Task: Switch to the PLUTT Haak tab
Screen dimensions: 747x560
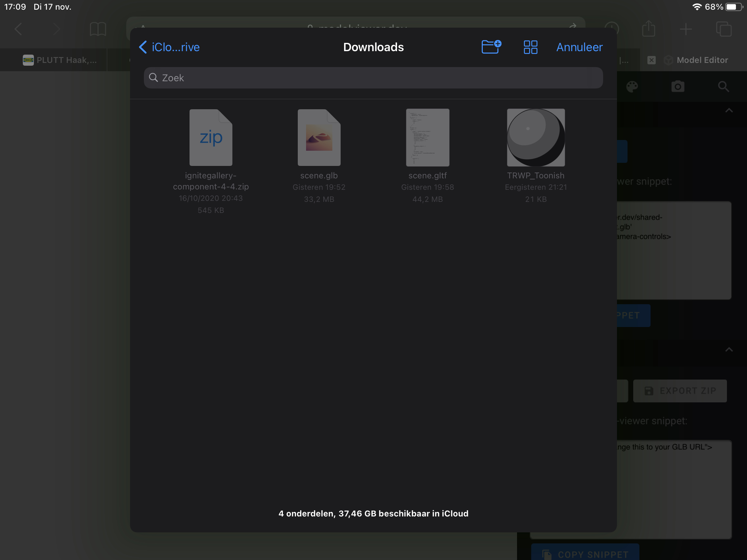Action: (59, 60)
